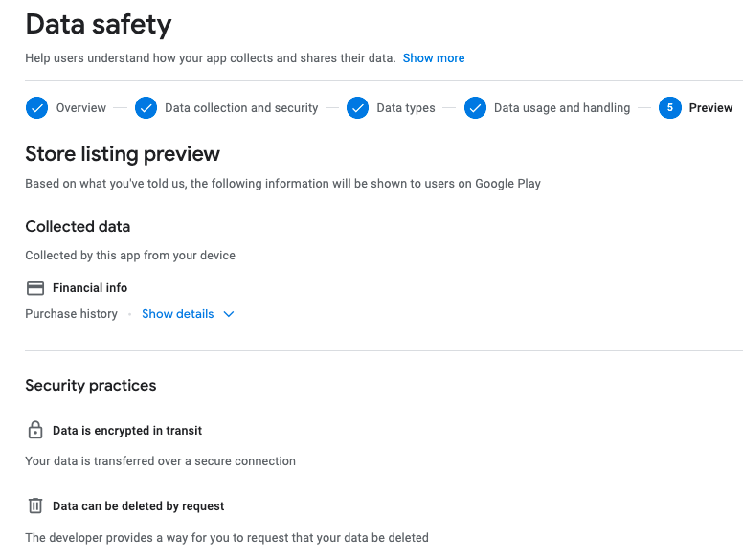Click the Financial info credit card icon
743x560 pixels.
point(35,288)
